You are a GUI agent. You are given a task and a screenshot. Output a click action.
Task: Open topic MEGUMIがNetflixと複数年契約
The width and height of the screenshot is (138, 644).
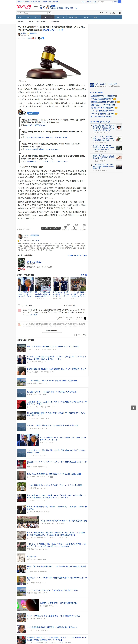point(102,117)
